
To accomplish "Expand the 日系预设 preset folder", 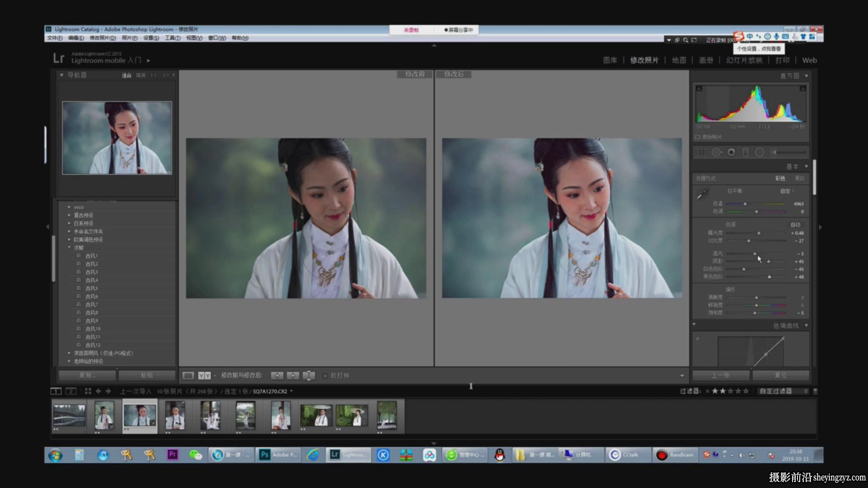I will (69, 223).
